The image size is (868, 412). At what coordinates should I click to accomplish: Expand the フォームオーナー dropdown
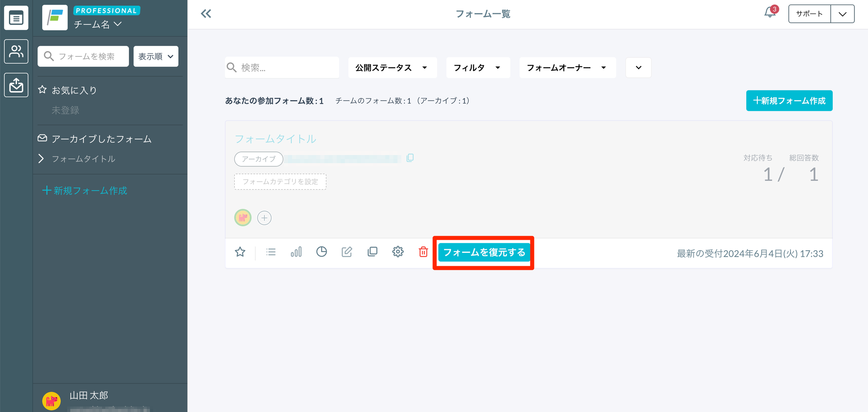pyautogui.click(x=567, y=68)
